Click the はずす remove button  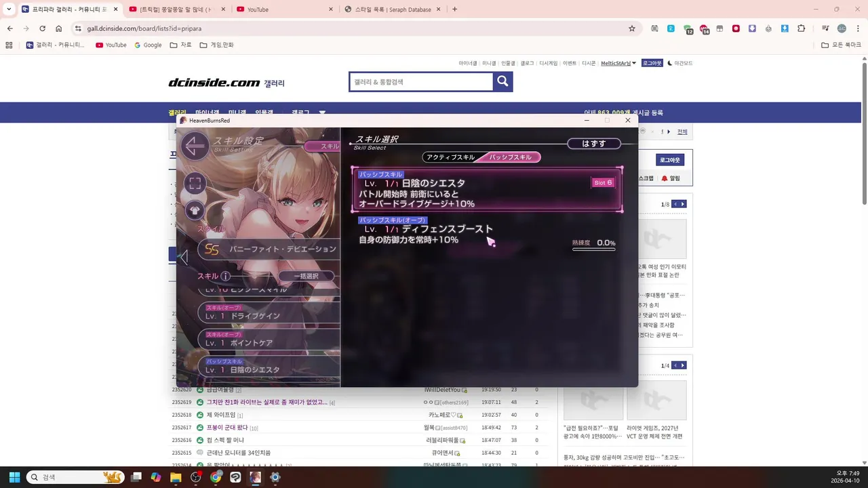(594, 144)
